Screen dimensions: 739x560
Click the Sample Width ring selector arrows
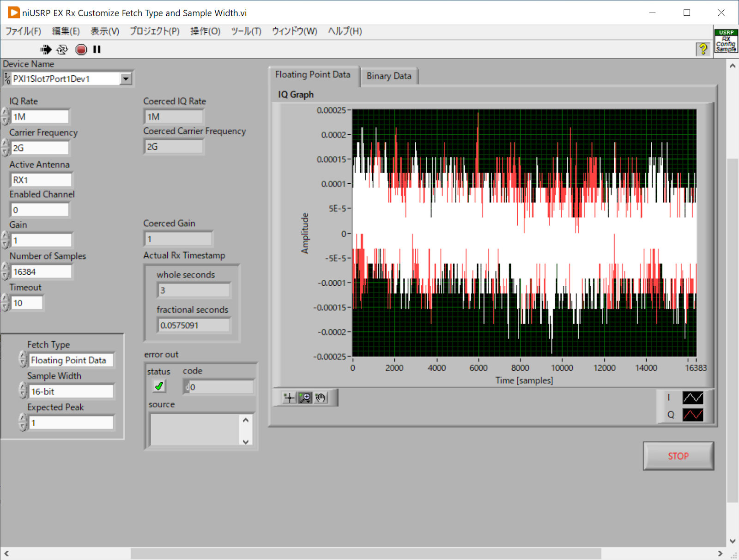[23, 391]
